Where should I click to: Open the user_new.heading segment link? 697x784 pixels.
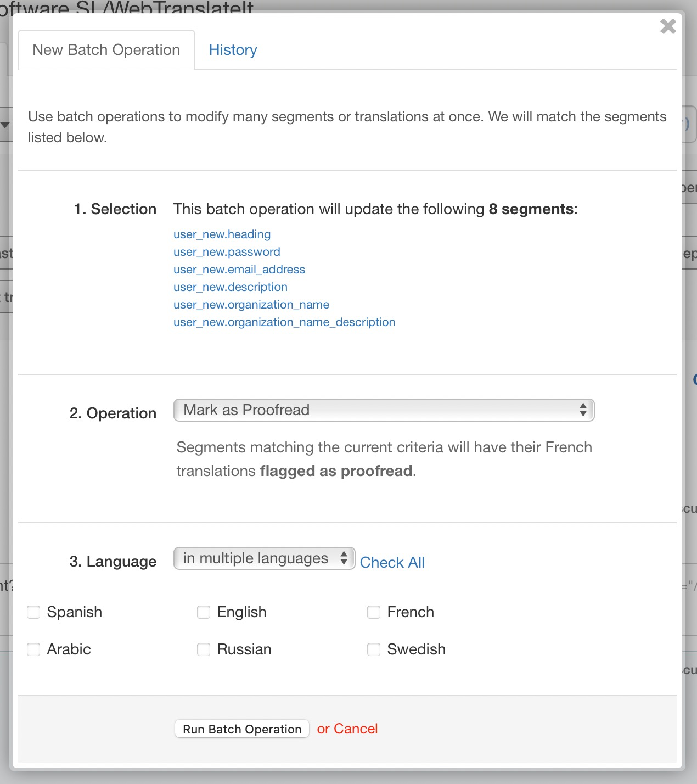(x=222, y=234)
